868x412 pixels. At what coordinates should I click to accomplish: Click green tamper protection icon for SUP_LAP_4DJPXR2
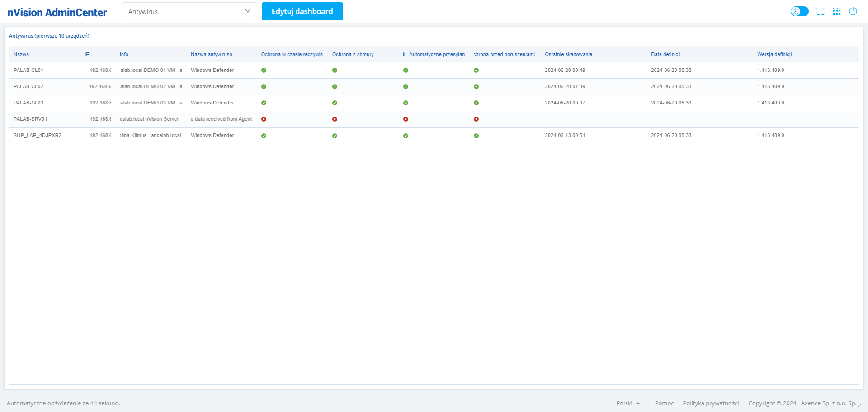(x=476, y=136)
